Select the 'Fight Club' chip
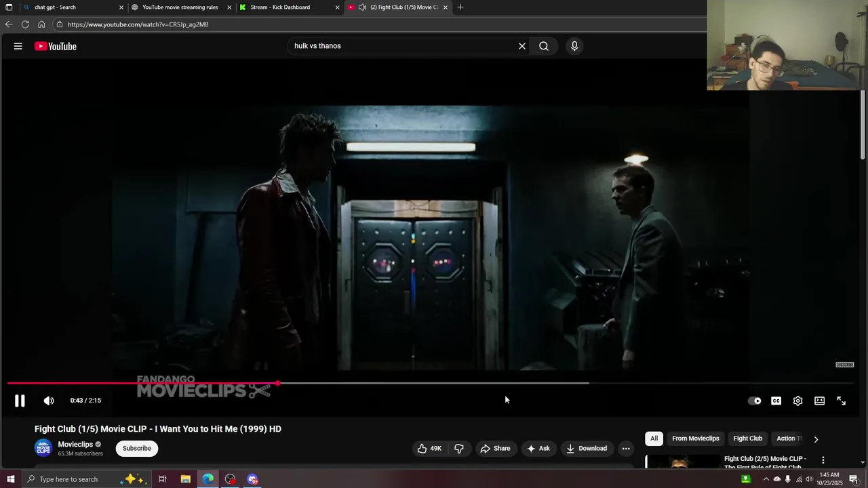868x488 pixels. point(747,439)
